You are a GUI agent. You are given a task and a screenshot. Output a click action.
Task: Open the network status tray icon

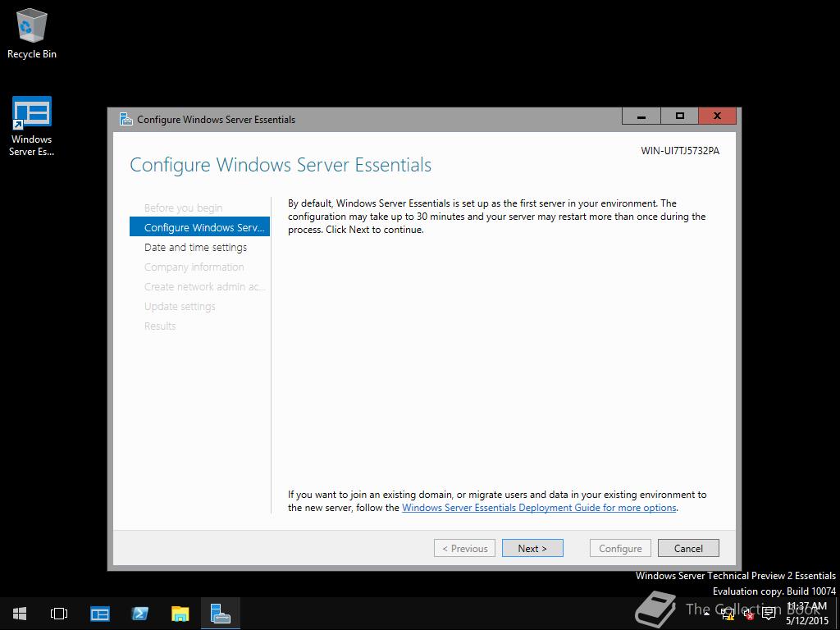tap(728, 615)
